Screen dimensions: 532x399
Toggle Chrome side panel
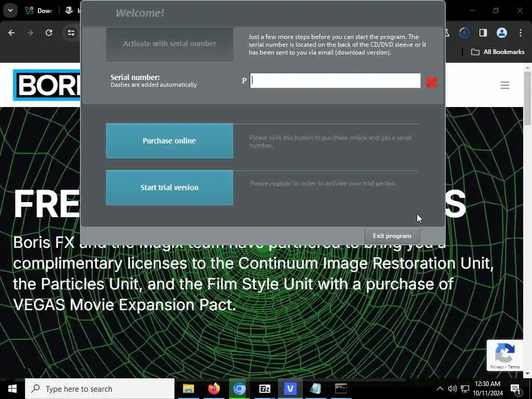[x=483, y=33]
